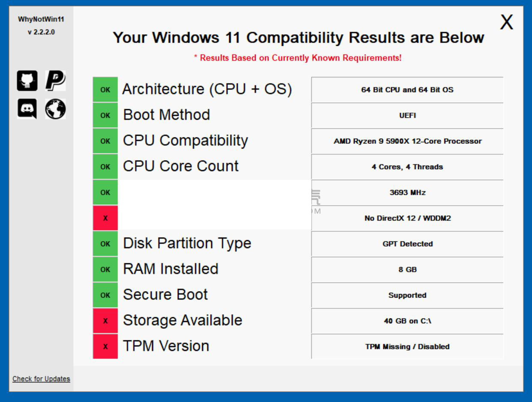Close the WhyNotWin11 window
Screen dimensions: 532x402
click(x=506, y=21)
